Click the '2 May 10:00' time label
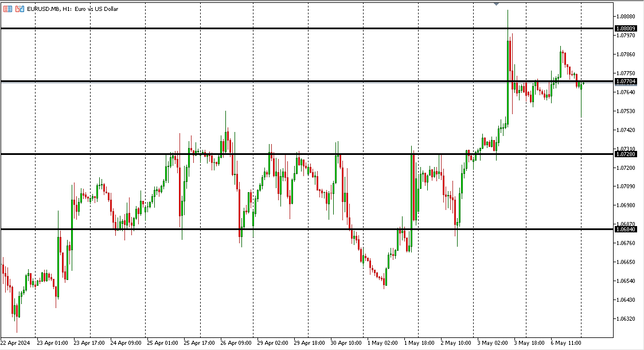Viewport: 644px width, 350px height. 456,343
